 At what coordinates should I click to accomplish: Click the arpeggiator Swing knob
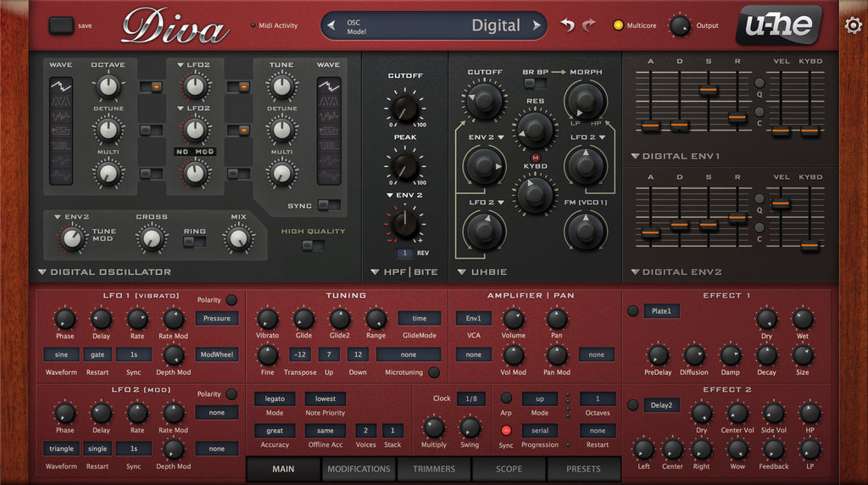pos(470,427)
